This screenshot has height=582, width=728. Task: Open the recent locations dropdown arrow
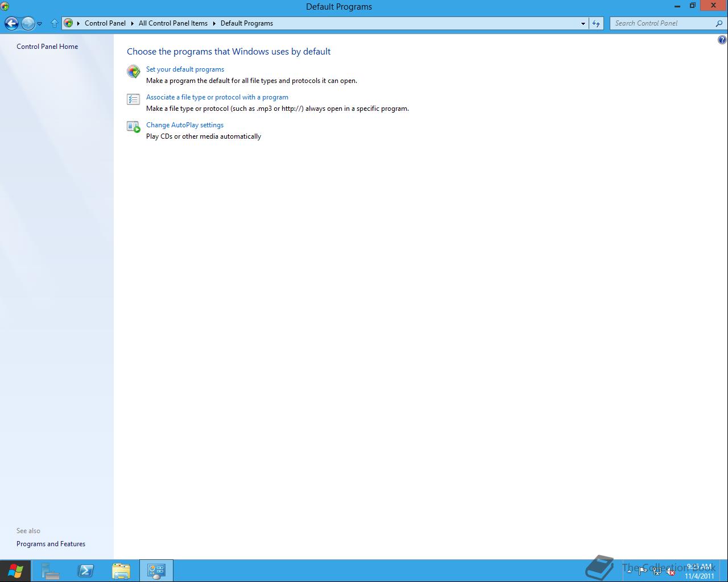pyautogui.click(x=40, y=24)
